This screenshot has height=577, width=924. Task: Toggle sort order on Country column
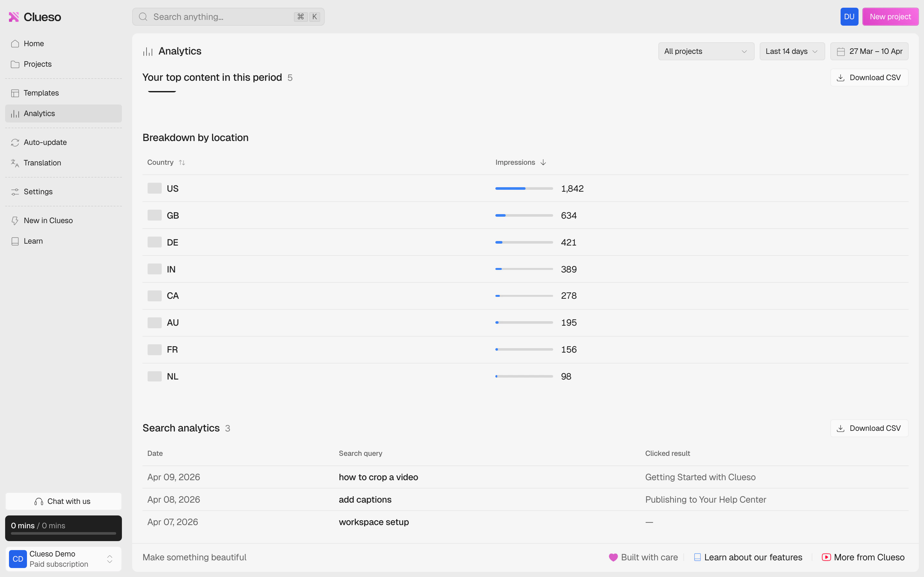(182, 163)
